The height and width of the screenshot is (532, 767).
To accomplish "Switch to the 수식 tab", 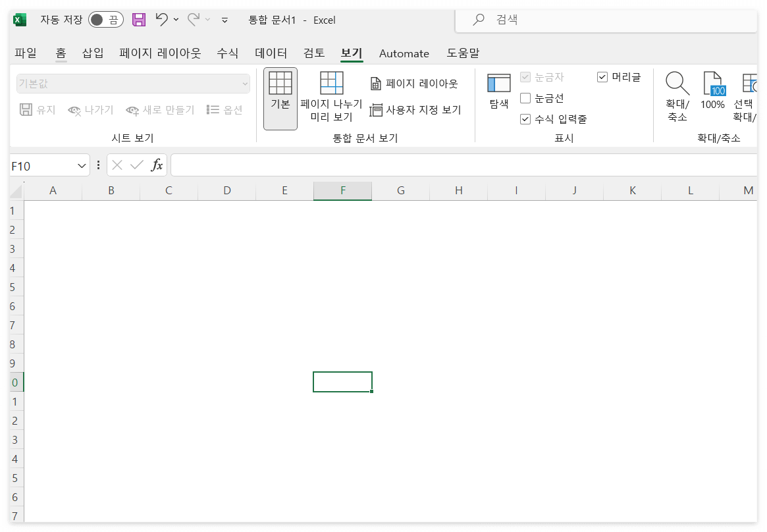I will pyautogui.click(x=227, y=53).
